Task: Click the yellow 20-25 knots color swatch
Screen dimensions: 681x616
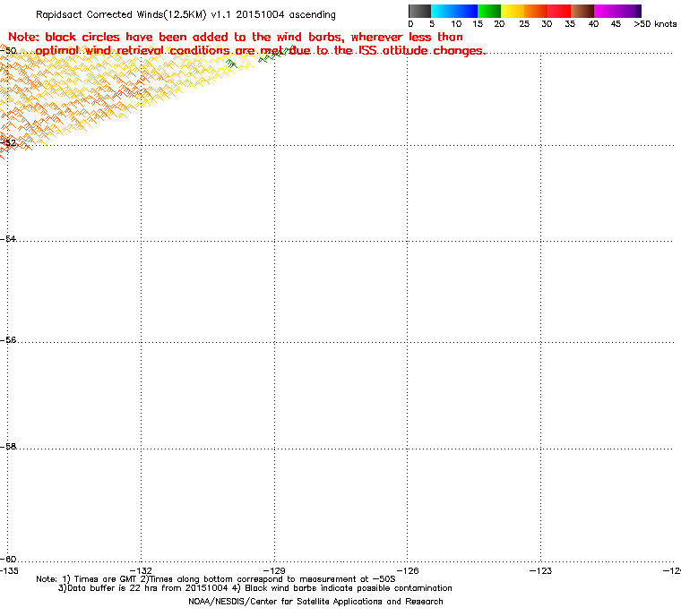Action: [x=513, y=11]
